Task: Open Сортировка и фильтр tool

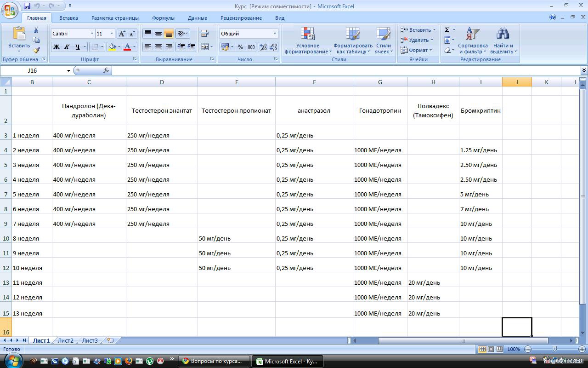Action: 473,40
